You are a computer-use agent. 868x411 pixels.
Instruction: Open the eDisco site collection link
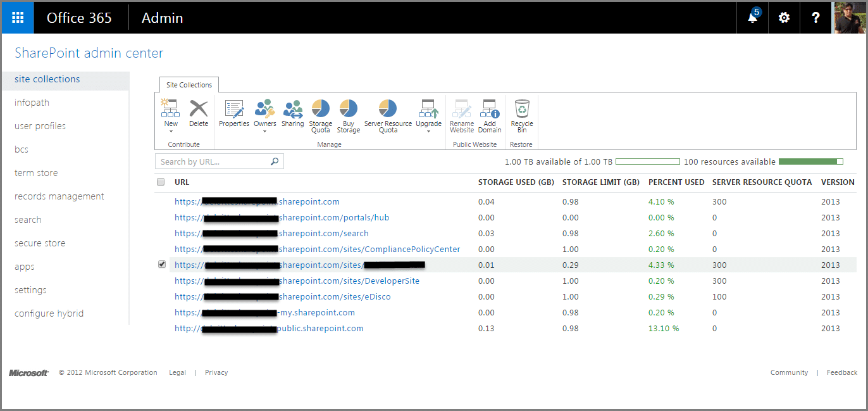coord(283,296)
